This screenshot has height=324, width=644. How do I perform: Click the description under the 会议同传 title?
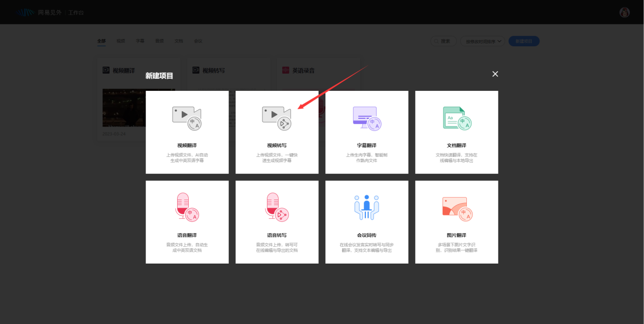tap(367, 247)
